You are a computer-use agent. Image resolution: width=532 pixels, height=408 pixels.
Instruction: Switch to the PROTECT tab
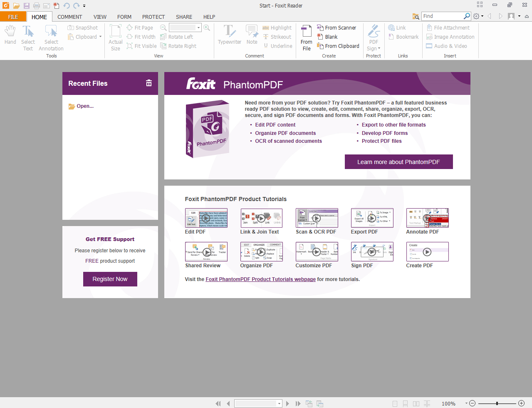pyautogui.click(x=153, y=17)
